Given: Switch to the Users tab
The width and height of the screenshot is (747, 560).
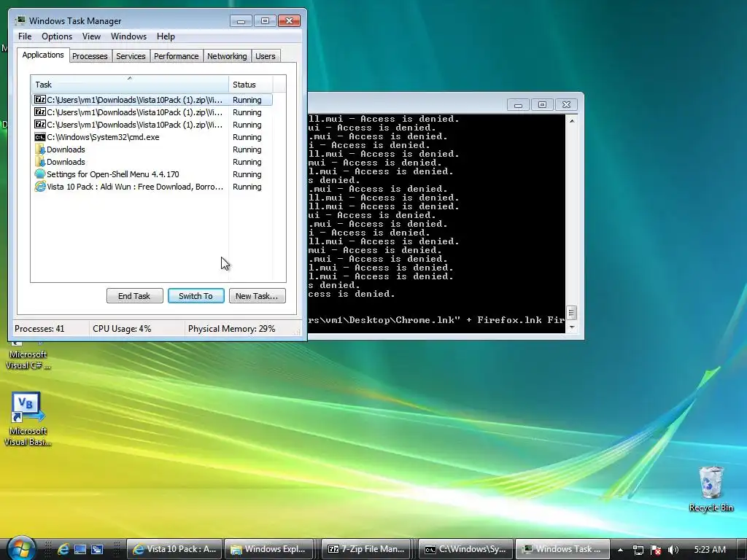Looking at the screenshot, I should (266, 56).
